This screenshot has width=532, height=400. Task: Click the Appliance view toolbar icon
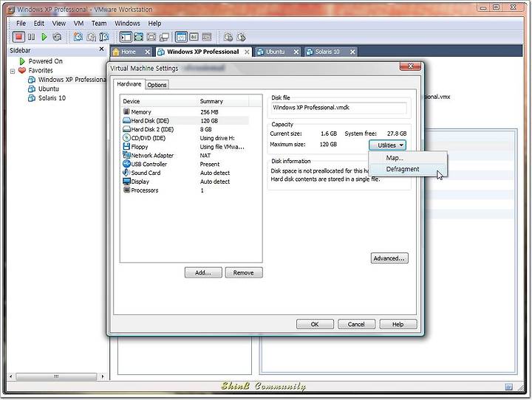[194, 37]
